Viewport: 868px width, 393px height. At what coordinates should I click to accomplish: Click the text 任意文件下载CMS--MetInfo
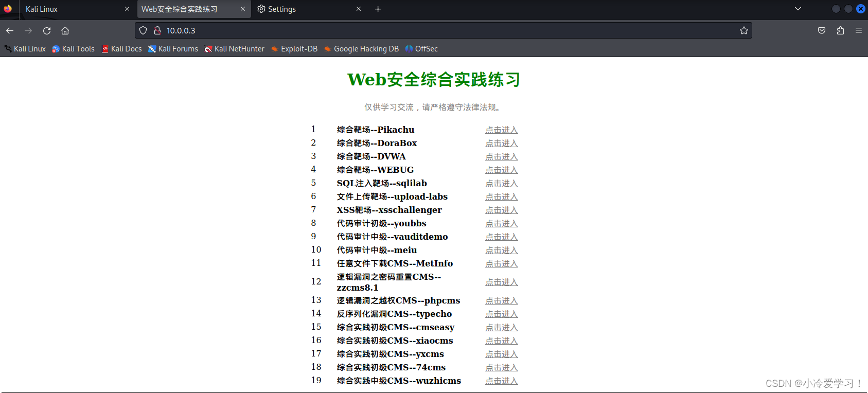point(395,263)
